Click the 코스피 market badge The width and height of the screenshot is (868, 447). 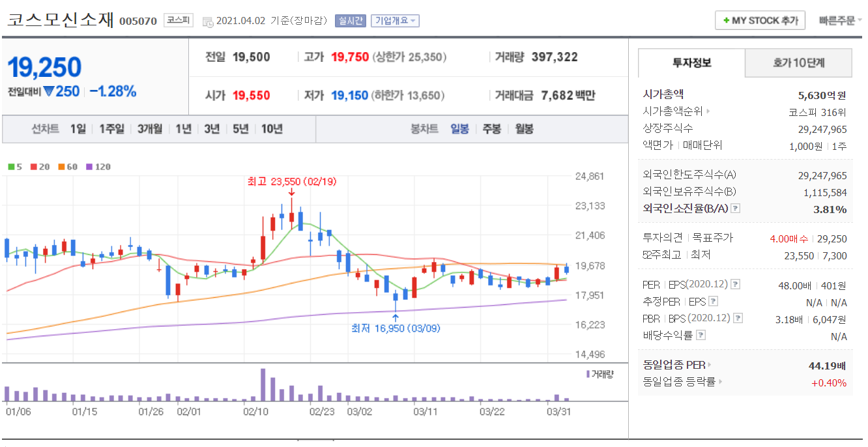point(178,20)
